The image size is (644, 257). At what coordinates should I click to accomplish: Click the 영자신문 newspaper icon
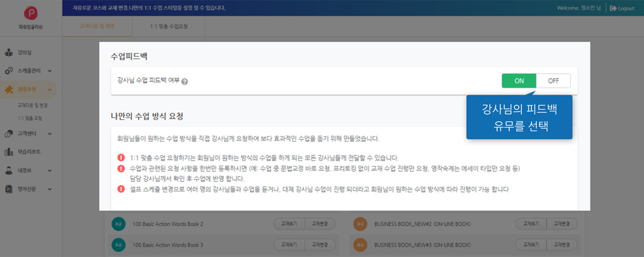point(9,189)
